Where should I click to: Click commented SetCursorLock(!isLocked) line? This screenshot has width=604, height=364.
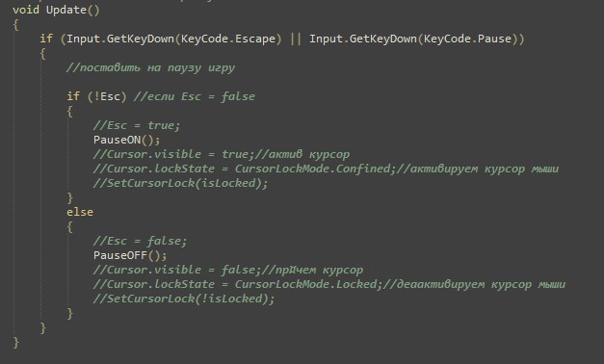(x=184, y=299)
